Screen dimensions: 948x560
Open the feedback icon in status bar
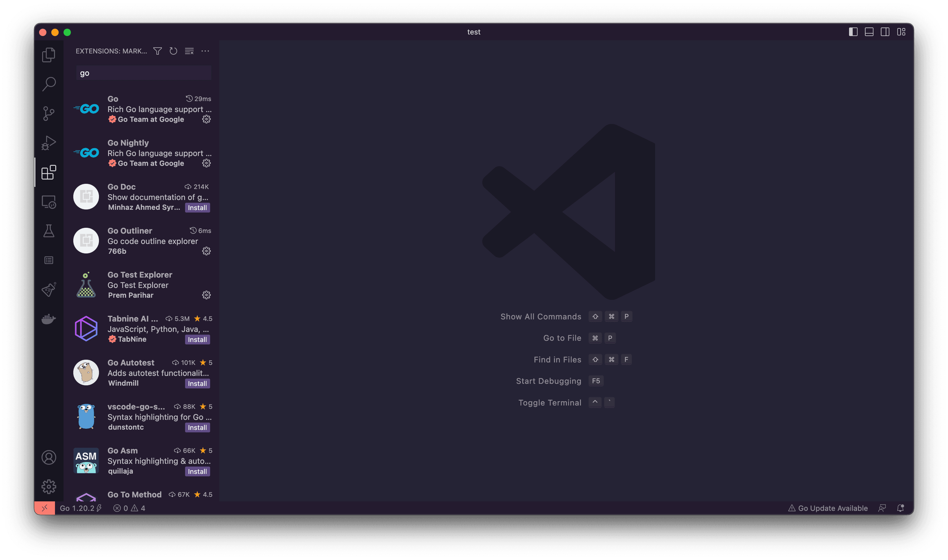click(882, 508)
